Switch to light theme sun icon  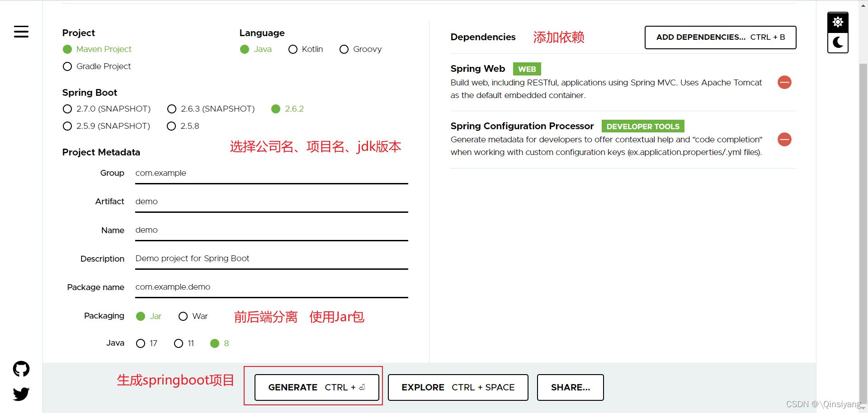pos(838,22)
